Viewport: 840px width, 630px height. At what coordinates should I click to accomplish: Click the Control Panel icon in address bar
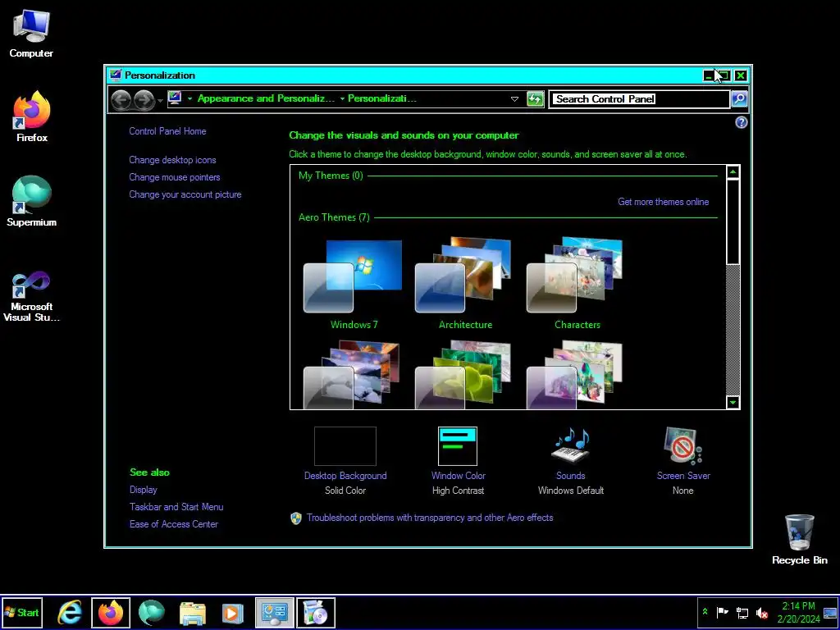[x=175, y=98]
